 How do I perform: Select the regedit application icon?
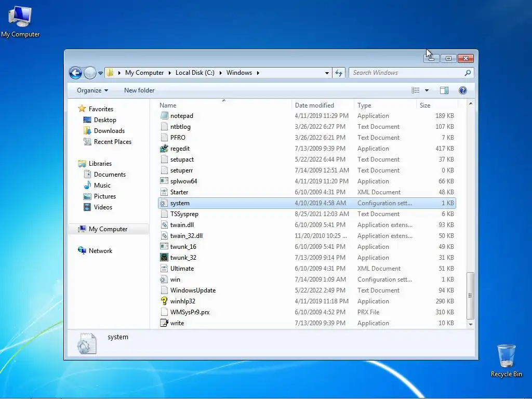click(164, 148)
